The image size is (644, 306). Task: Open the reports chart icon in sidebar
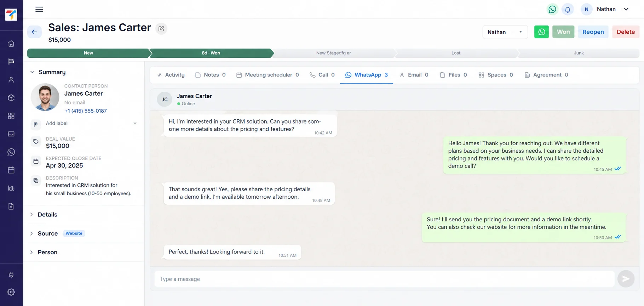coord(11,188)
